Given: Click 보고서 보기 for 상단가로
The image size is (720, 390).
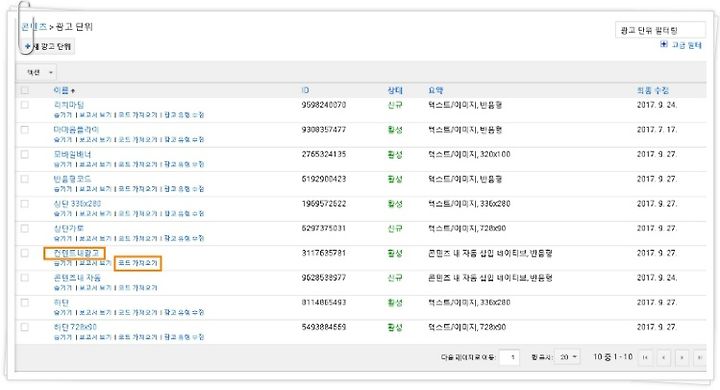Looking at the screenshot, I should 95,238.
